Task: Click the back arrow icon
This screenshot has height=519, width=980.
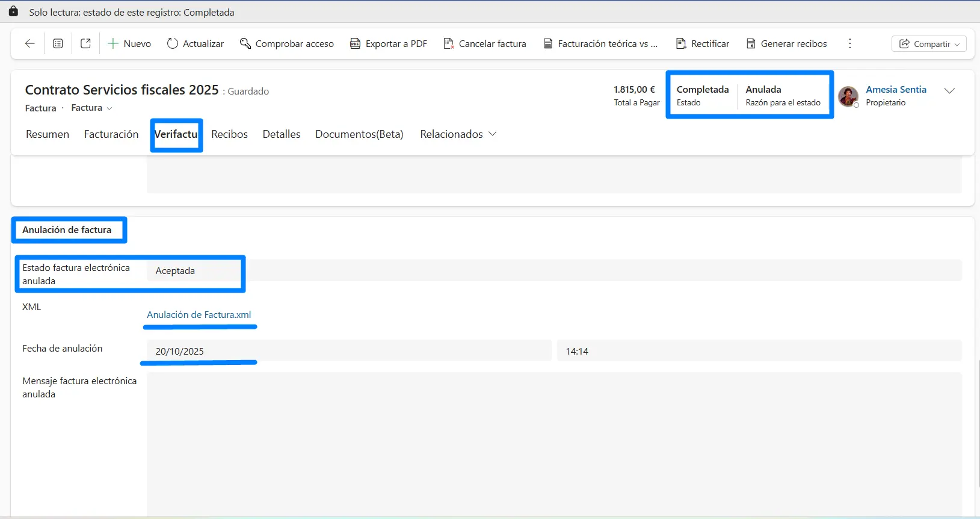Action: [29, 43]
